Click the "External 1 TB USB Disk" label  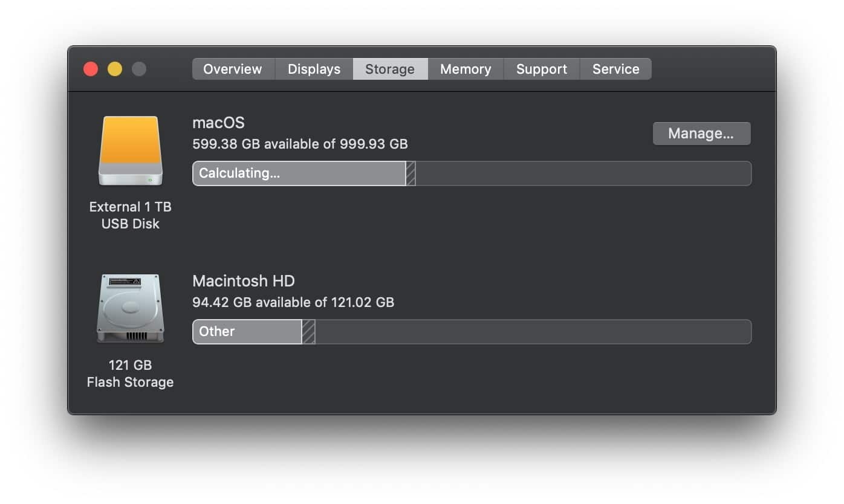(131, 215)
